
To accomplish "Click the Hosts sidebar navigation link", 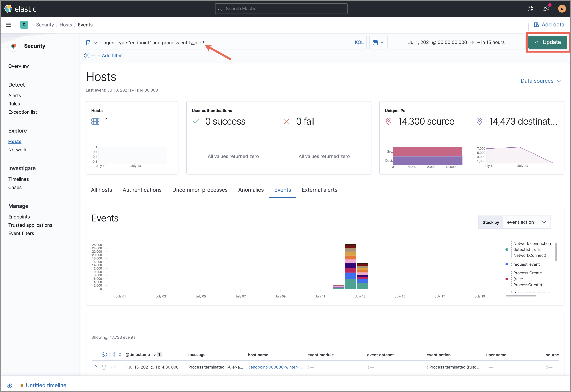I will coord(15,141).
